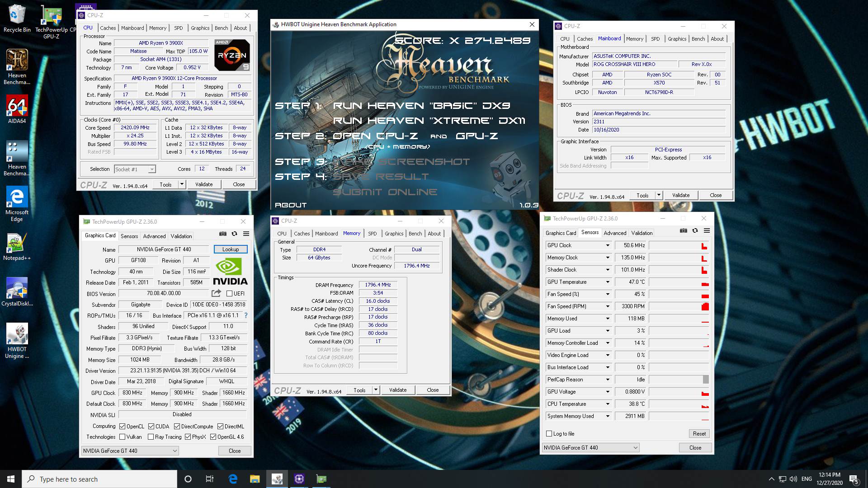This screenshot has width=868, height=488.
Task: Open AIDA64 desktop icon
Action: click(17, 109)
